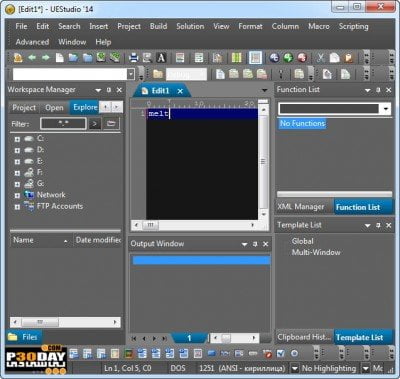Click the round disc icon in bottom toolbar

click(294, 353)
